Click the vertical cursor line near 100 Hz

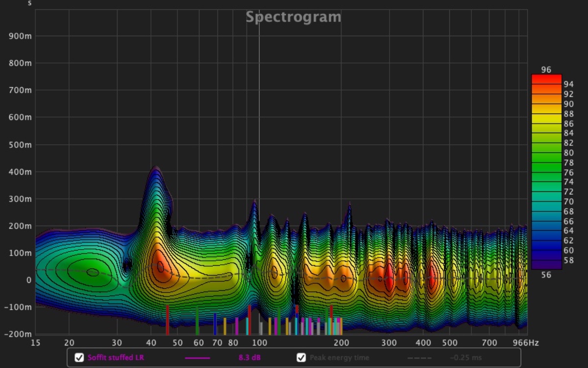click(x=259, y=122)
